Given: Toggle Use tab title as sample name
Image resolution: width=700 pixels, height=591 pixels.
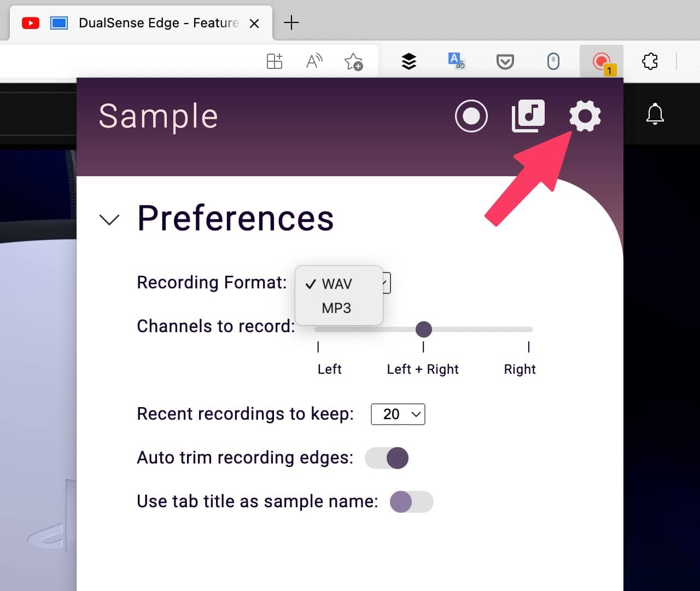Looking at the screenshot, I should tap(411, 502).
